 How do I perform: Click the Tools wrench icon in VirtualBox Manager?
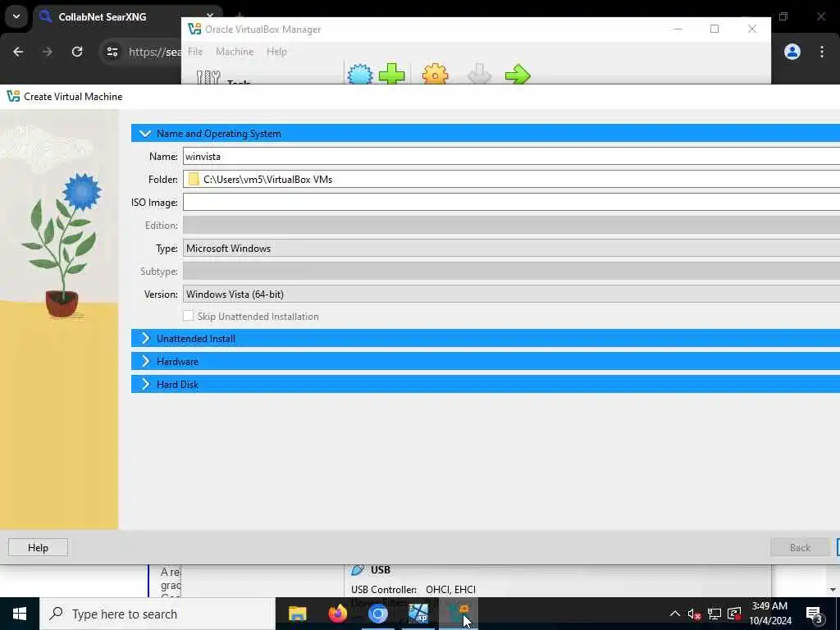click(x=208, y=78)
